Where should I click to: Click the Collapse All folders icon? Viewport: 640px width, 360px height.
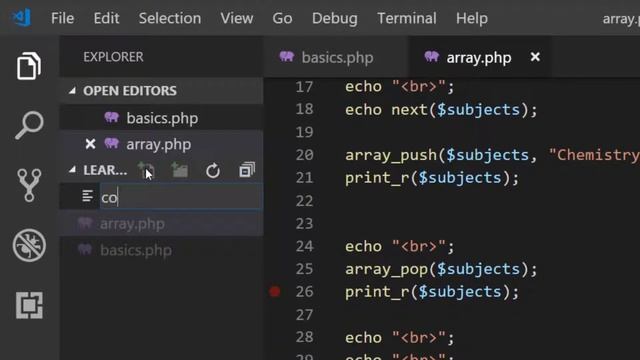pos(247,170)
